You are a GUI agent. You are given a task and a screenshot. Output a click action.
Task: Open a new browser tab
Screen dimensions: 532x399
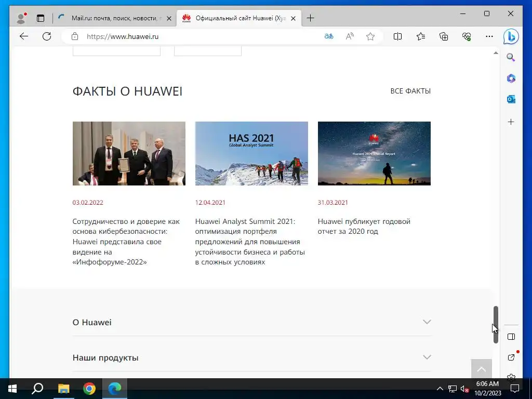pos(310,18)
